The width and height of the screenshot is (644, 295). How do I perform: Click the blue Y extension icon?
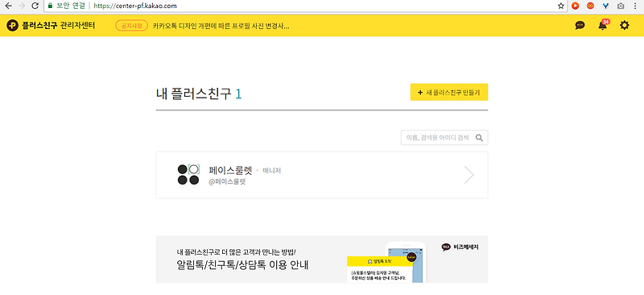tap(606, 6)
